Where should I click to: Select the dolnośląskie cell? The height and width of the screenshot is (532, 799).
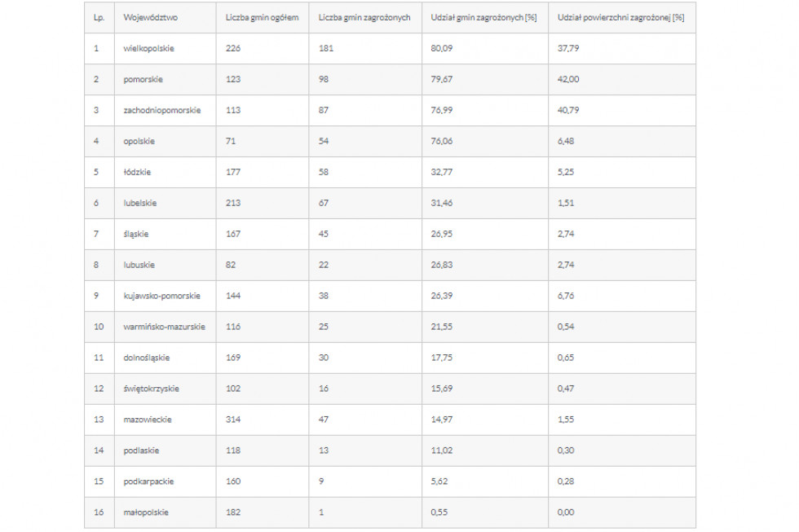coord(146,358)
